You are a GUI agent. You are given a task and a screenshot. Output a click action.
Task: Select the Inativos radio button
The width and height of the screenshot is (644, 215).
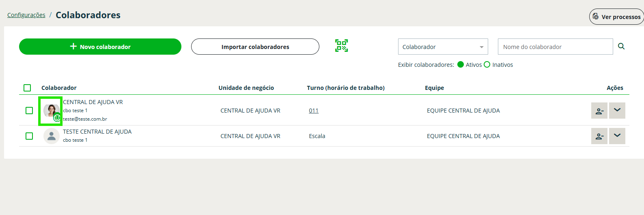pos(487,65)
